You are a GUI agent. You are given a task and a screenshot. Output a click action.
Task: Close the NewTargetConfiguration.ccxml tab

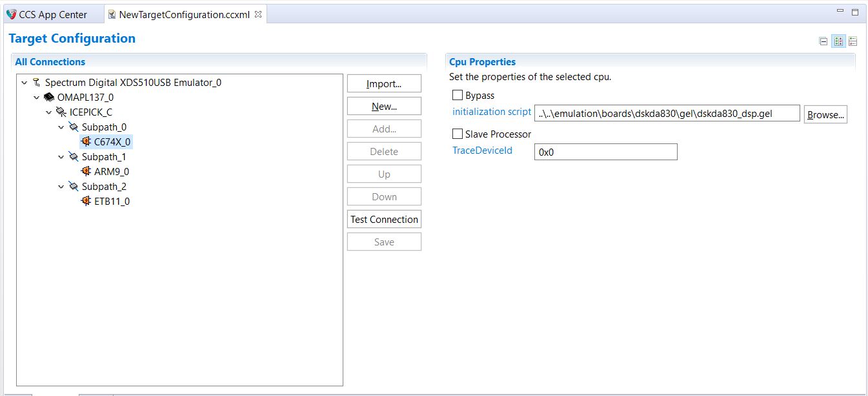pyautogui.click(x=258, y=14)
